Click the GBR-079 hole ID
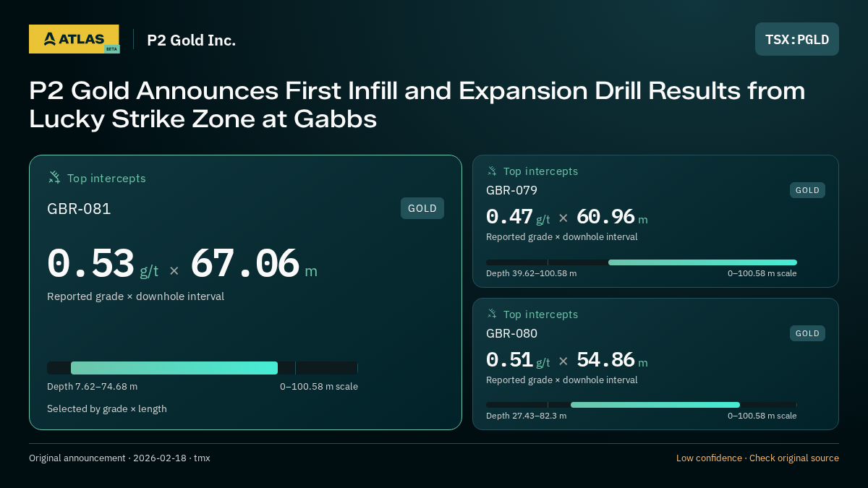Image resolution: width=868 pixels, height=488 pixels. coord(511,190)
